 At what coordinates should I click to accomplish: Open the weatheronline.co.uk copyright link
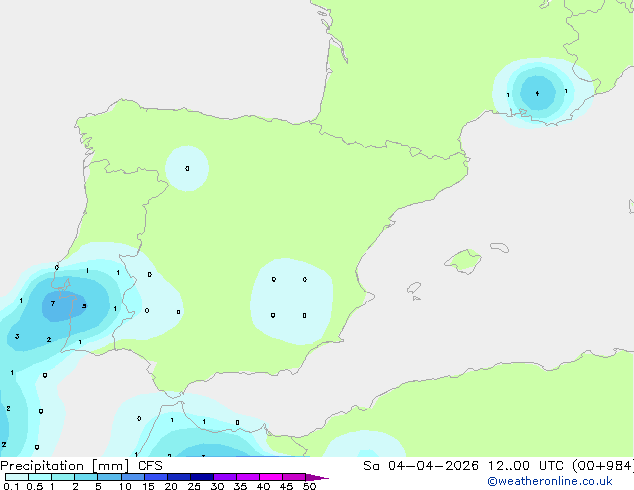550,481
